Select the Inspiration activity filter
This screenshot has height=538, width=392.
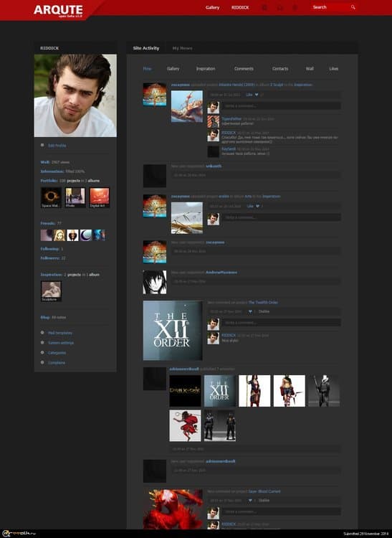[206, 69]
